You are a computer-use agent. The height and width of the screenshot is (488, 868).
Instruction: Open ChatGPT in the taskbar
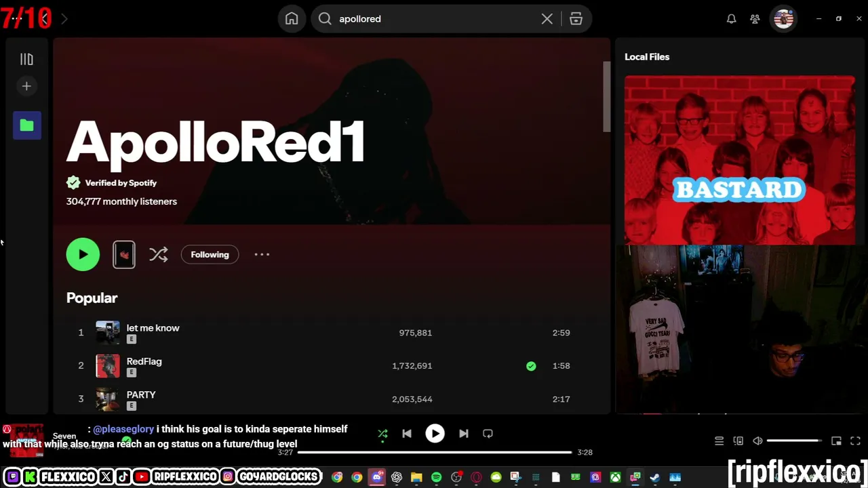click(x=397, y=477)
